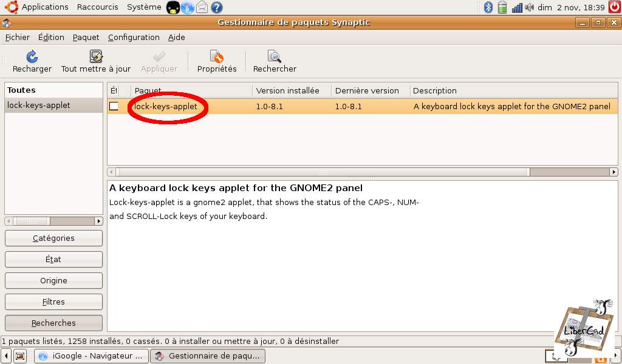
Task: Click left panel scrollbar right arrow
Action: coord(99,221)
